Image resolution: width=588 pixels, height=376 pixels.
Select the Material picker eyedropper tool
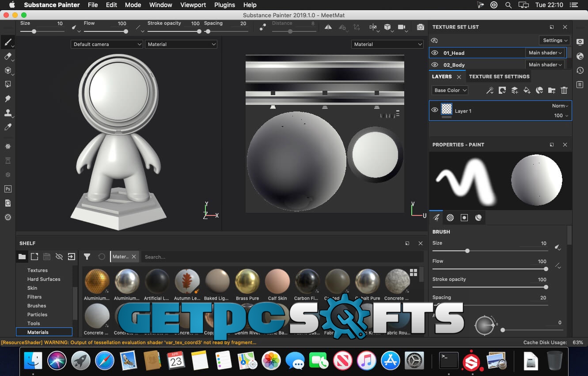coord(8,127)
